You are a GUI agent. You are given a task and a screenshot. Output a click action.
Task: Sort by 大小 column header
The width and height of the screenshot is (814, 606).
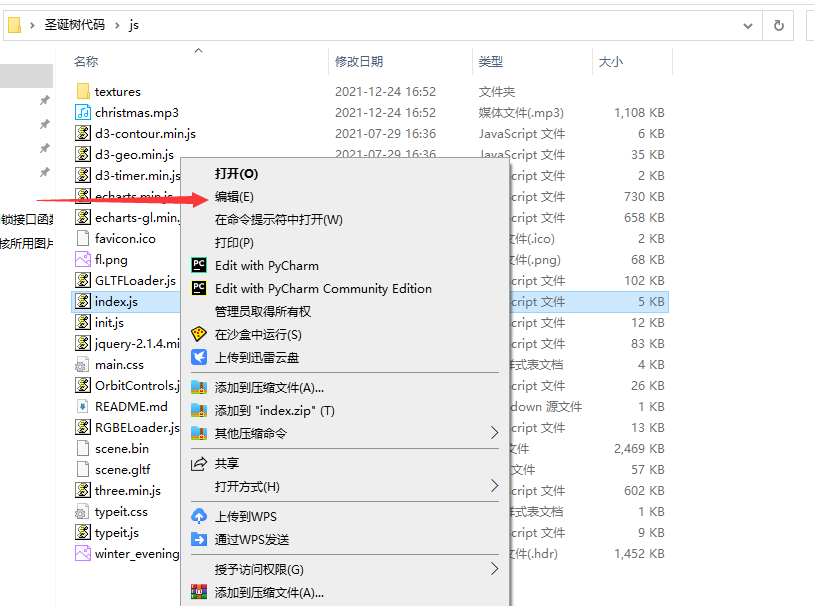(x=610, y=61)
